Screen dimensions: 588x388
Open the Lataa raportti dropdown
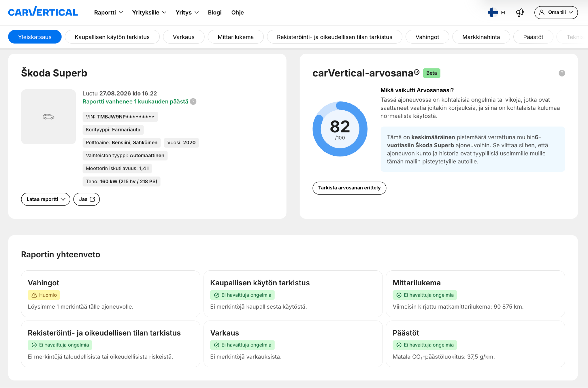coord(45,199)
